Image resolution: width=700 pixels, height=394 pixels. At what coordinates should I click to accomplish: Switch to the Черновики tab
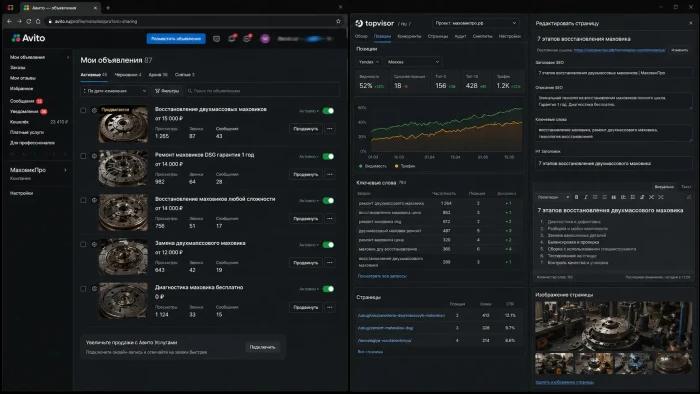[128, 75]
